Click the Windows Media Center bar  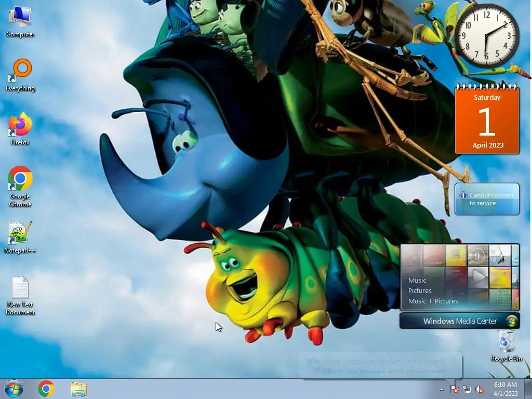click(460, 321)
